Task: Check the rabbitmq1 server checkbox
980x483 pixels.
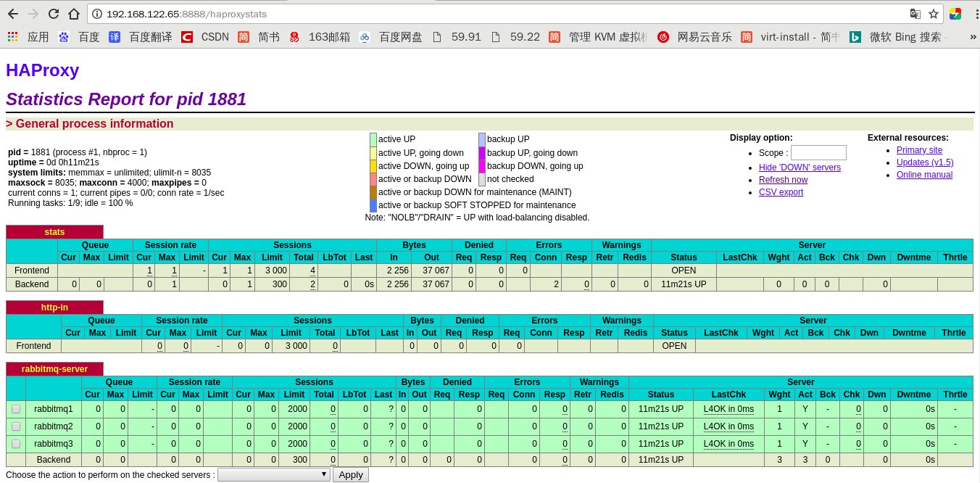Action: click(16, 409)
